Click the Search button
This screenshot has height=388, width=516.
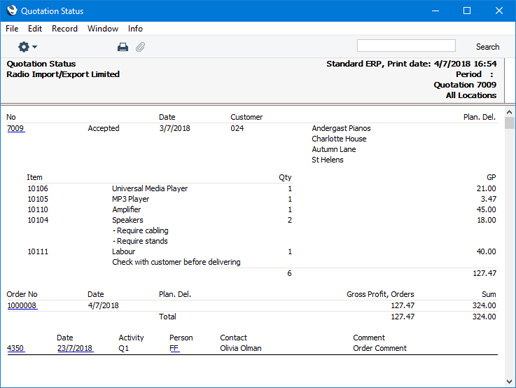coord(488,47)
